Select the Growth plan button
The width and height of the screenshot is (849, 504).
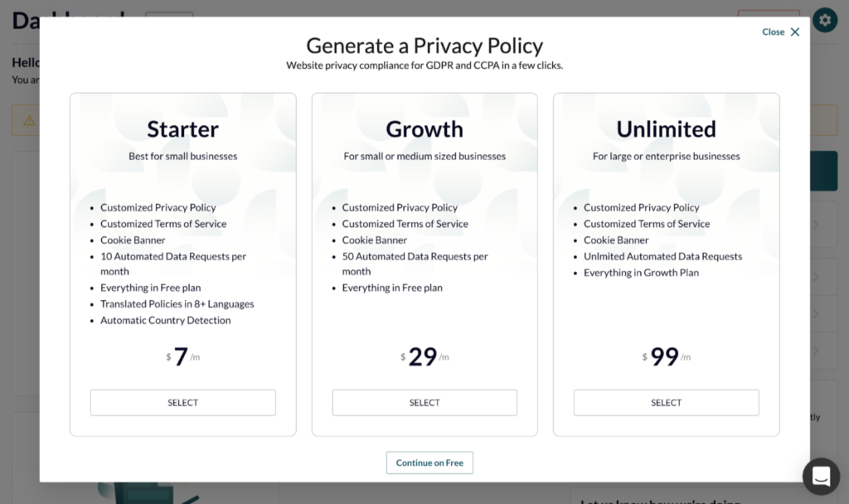coord(424,403)
